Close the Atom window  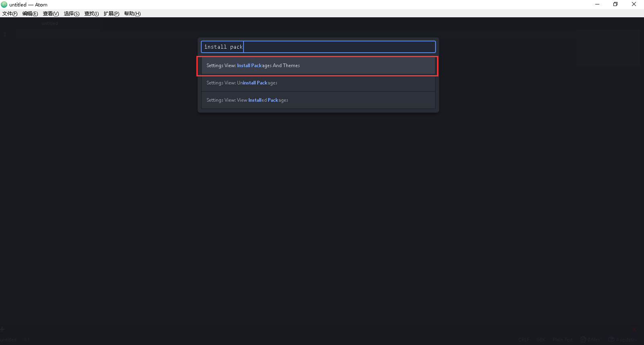pyautogui.click(x=634, y=4)
